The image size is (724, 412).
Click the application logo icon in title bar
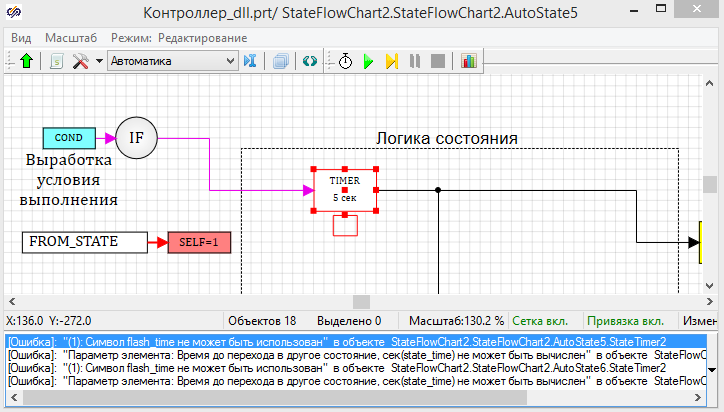[14, 12]
